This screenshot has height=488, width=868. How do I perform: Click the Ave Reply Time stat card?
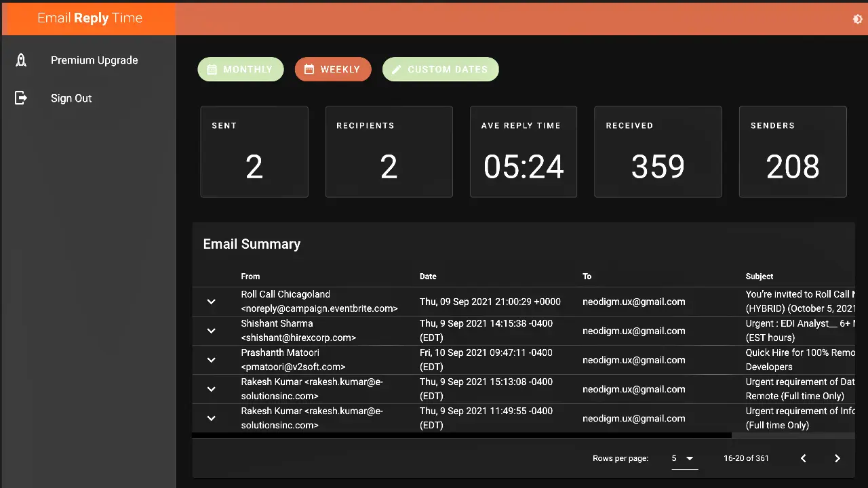pyautogui.click(x=523, y=152)
